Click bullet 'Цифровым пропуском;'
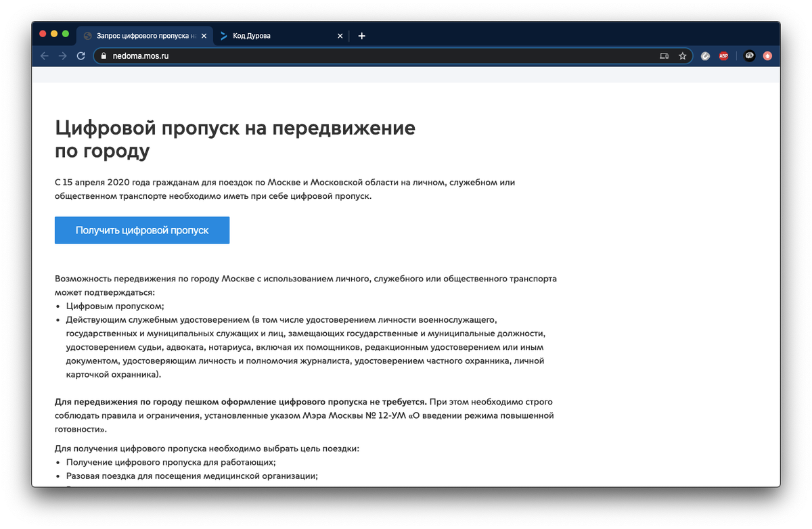Image resolution: width=812 pixels, height=529 pixels. pyautogui.click(x=115, y=306)
